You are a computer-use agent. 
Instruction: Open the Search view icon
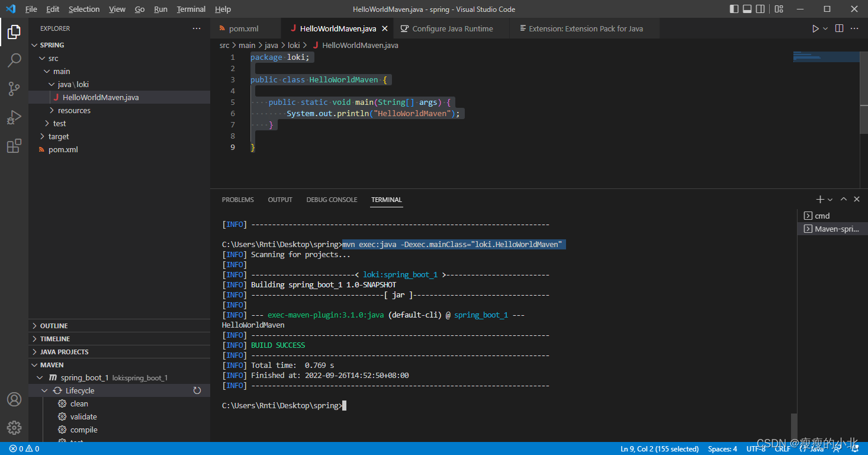(x=14, y=60)
